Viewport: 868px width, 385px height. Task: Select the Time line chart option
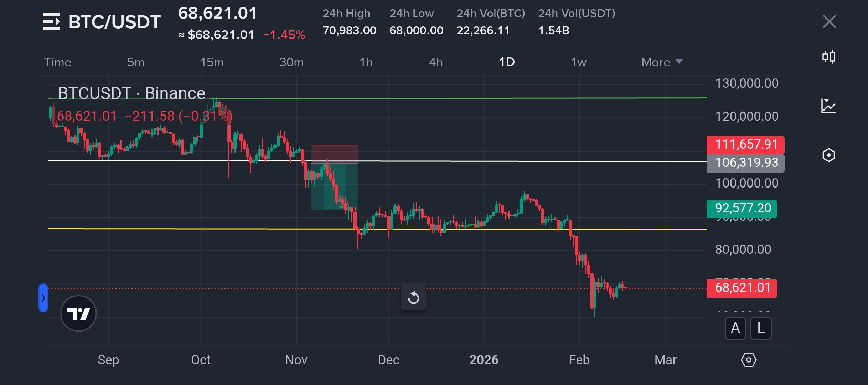pos(58,62)
